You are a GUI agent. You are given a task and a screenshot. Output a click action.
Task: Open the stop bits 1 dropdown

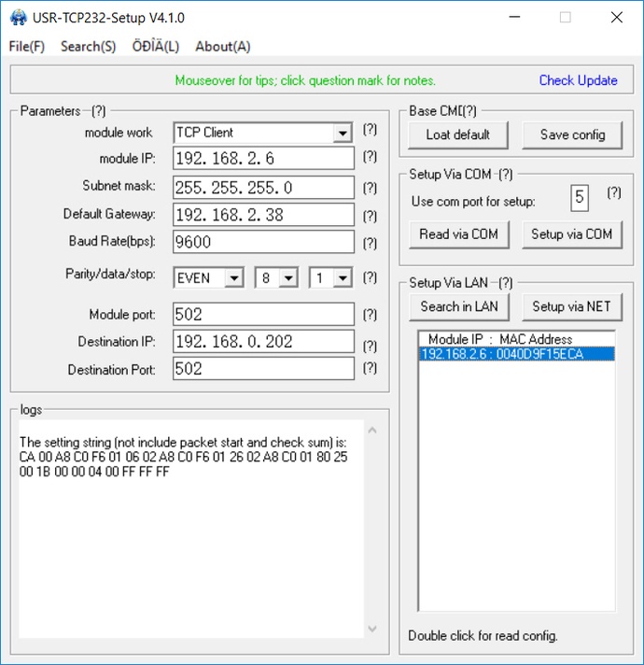pos(343,278)
